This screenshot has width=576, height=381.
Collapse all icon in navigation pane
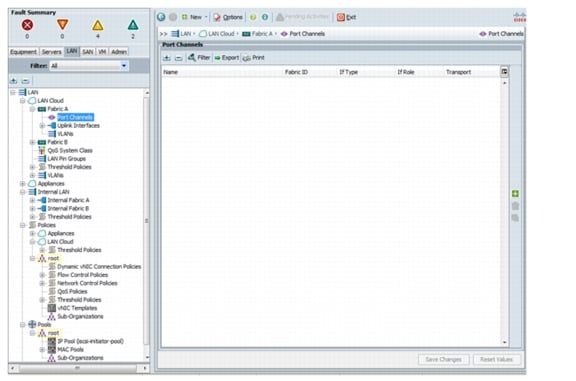(x=25, y=81)
